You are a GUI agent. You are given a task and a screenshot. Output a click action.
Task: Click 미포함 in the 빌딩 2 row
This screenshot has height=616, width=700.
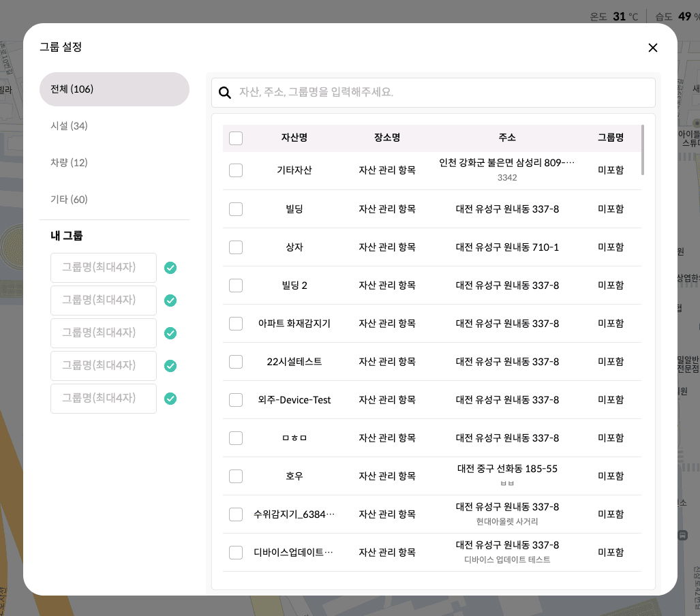611,286
